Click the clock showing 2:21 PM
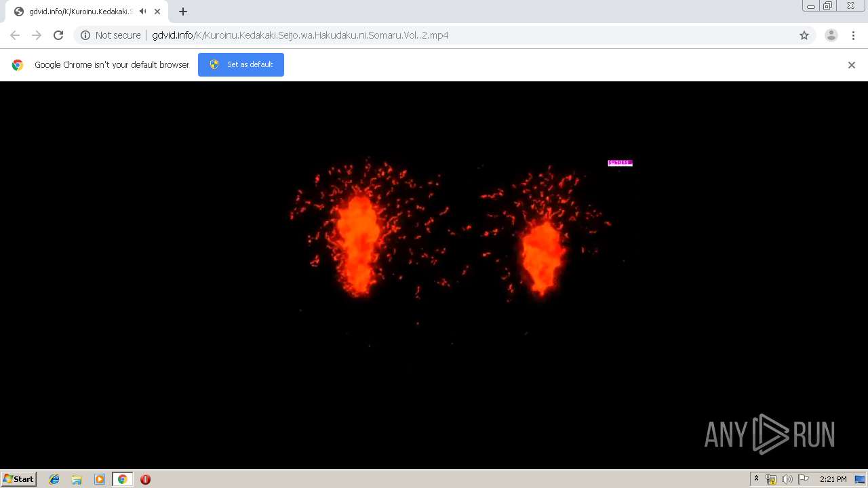This screenshot has width=868, height=488. (x=833, y=479)
